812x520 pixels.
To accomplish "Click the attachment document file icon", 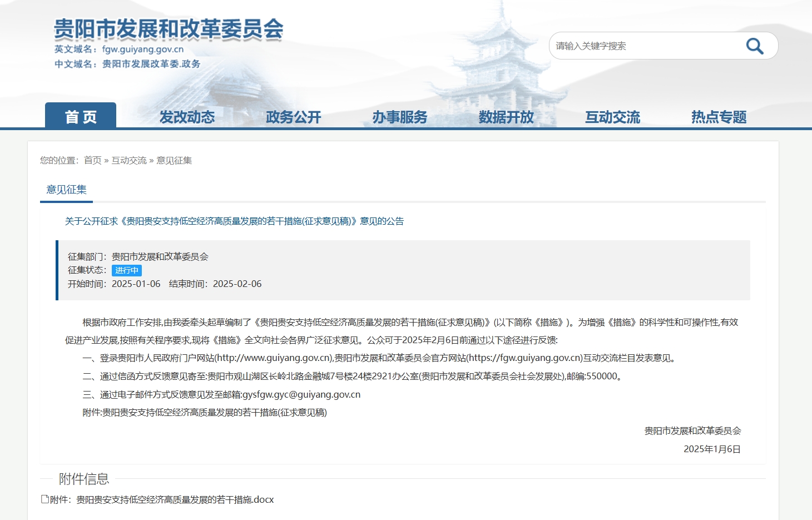I will (x=45, y=499).
